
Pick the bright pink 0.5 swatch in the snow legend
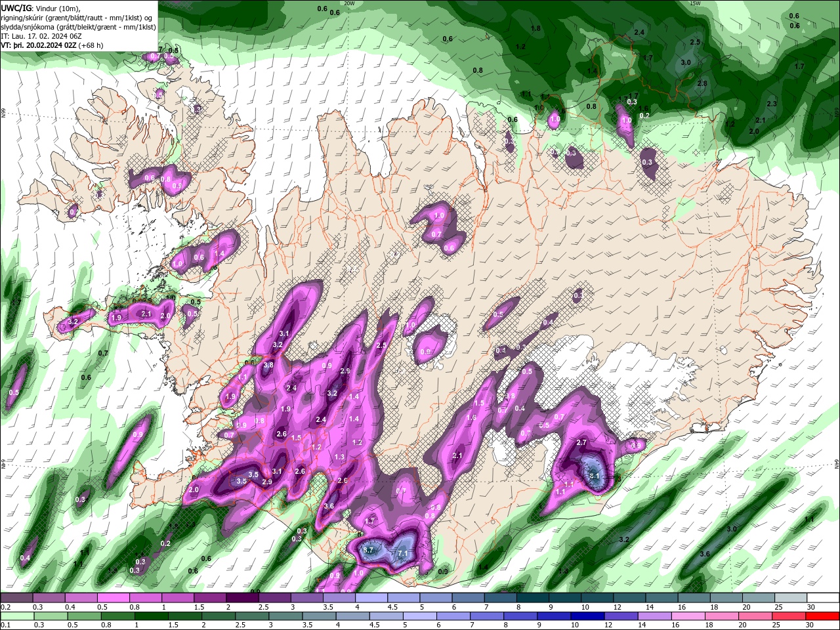[x=113, y=598]
